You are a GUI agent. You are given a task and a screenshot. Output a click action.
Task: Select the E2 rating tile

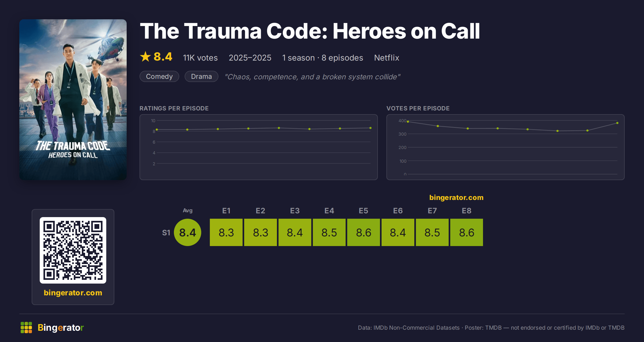(x=261, y=232)
